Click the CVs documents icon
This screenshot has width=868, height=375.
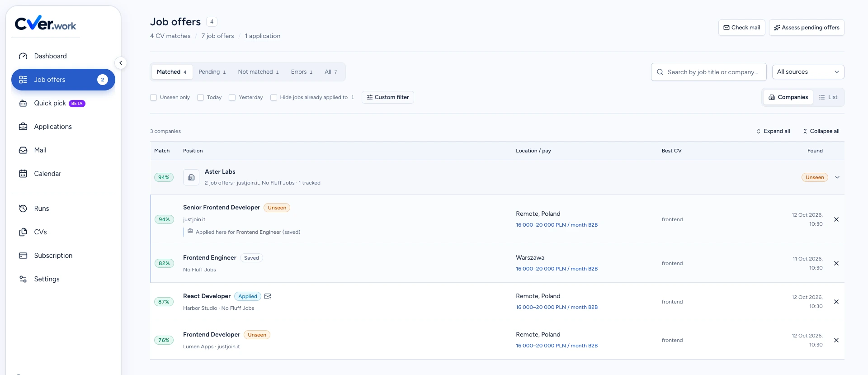click(23, 232)
